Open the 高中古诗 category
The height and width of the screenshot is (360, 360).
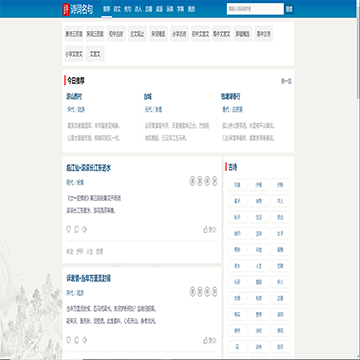coord(264,34)
